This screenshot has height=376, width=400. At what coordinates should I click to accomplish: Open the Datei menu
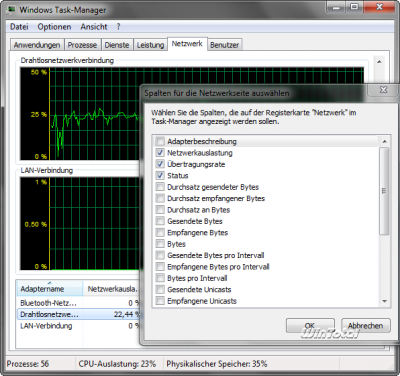pyautogui.click(x=19, y=27)
